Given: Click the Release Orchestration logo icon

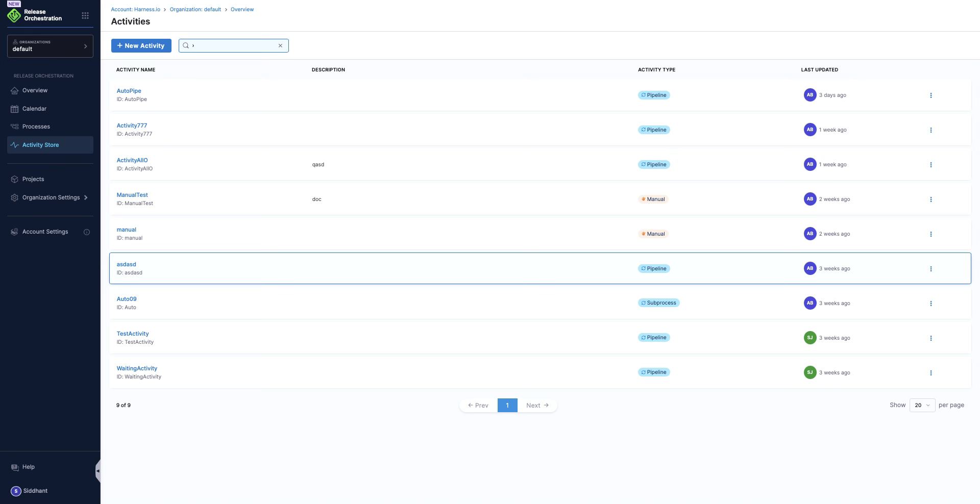Looking at the screenshot, I should click(14, 15).
